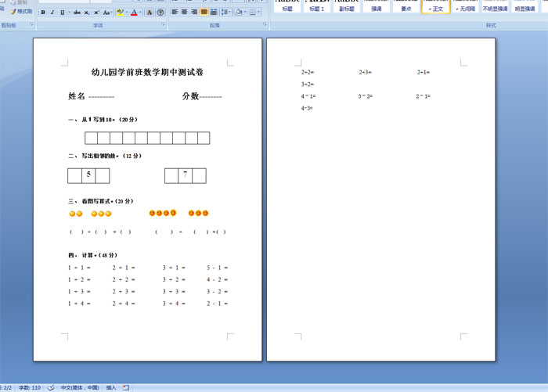548x392 pixels.
Task: Open font color dropdown arrow
Action: [140, 13]
